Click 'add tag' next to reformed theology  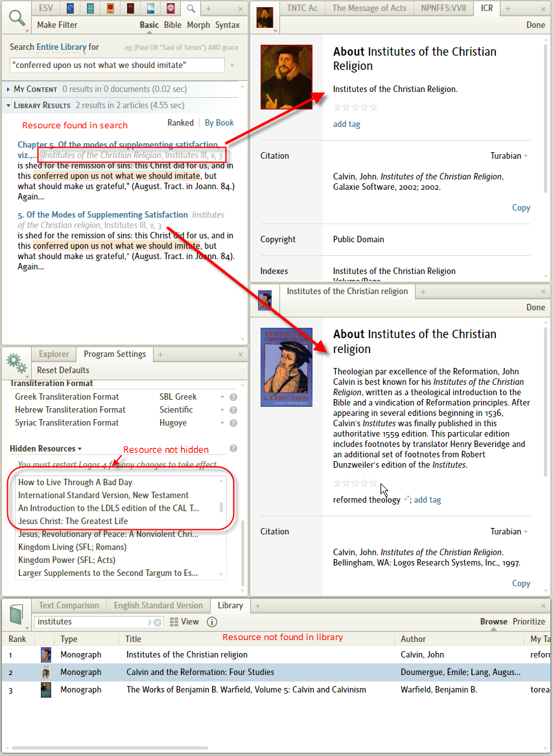[x=427, y=500]
